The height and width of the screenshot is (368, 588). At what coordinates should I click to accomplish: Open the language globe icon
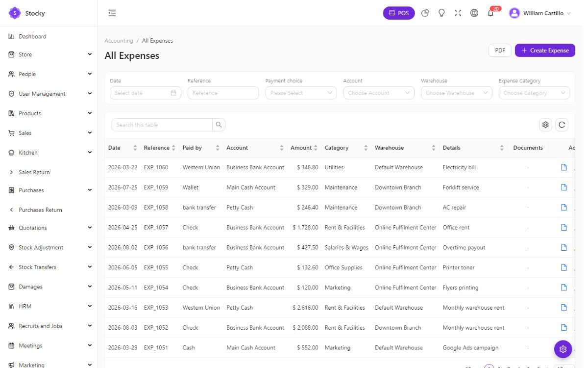tap(474, 13)
